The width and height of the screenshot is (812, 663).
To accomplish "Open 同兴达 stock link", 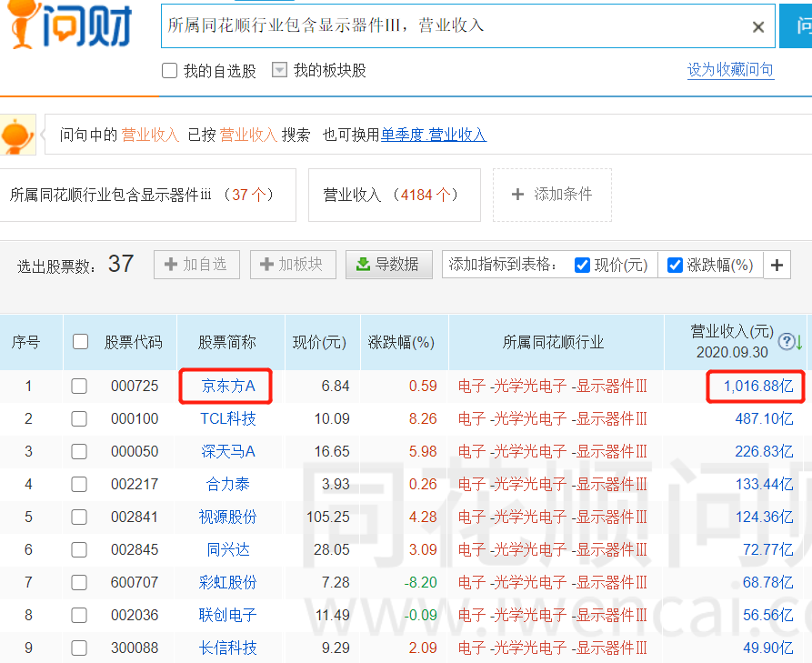I will coord(228,549).
